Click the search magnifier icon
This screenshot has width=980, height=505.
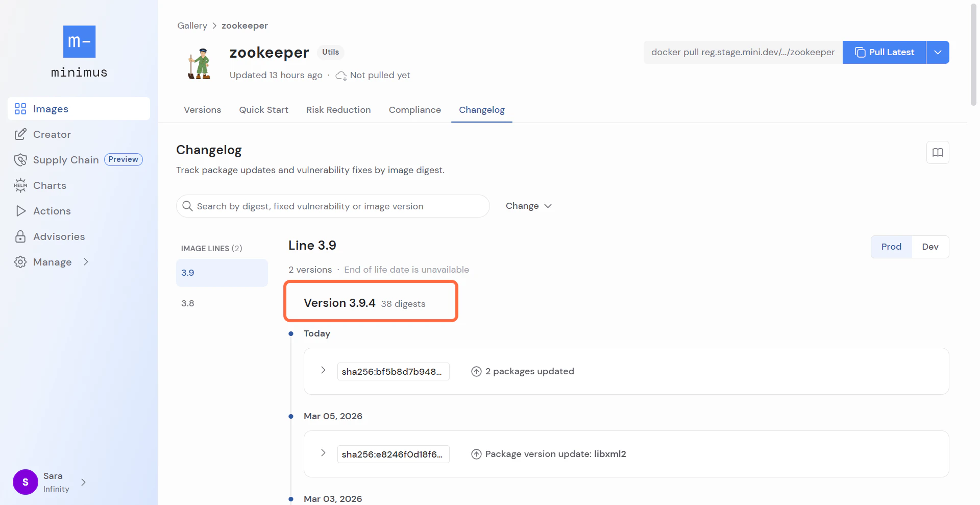click(187, 206)
